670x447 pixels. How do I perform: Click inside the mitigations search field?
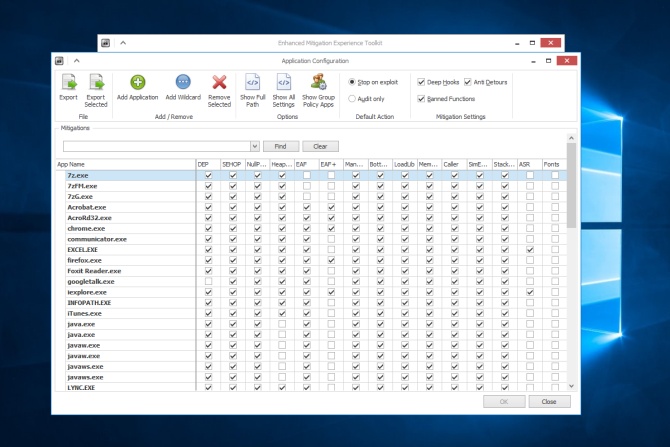coord(157,146)
